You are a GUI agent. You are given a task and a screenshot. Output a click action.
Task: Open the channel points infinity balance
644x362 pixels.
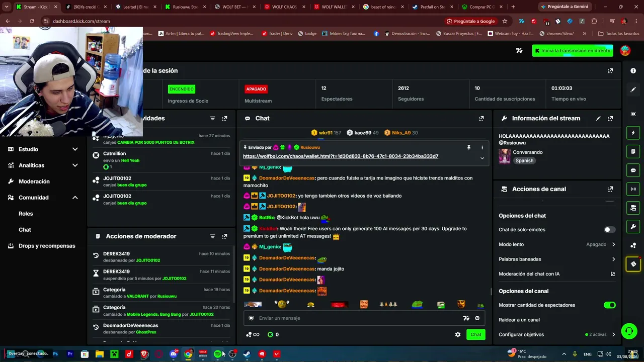point(253,334)
